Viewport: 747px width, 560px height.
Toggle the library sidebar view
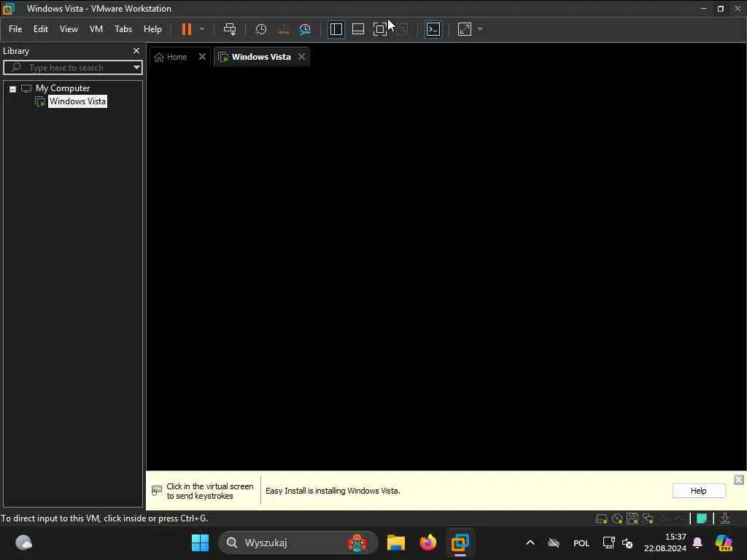(x=336, y=29)
